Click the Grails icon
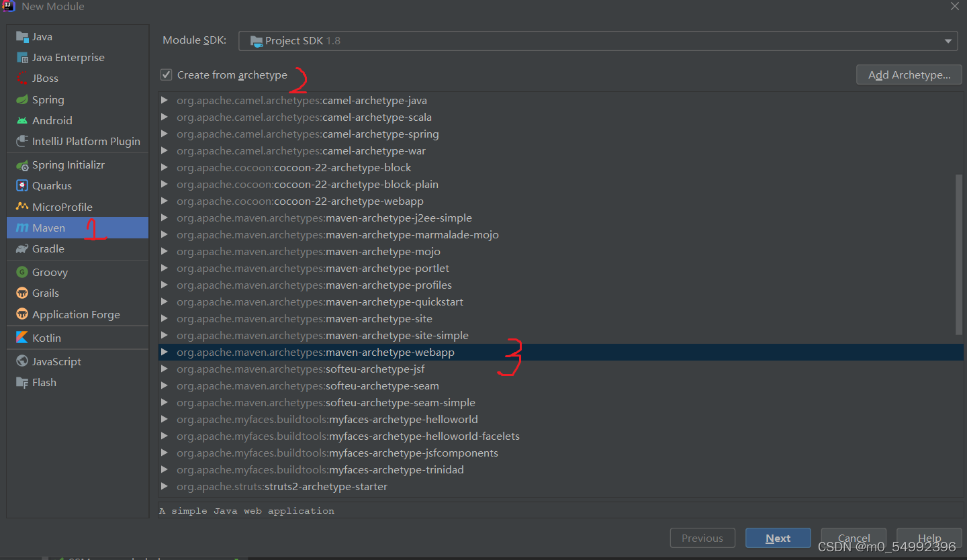 (x=22, y=293)
